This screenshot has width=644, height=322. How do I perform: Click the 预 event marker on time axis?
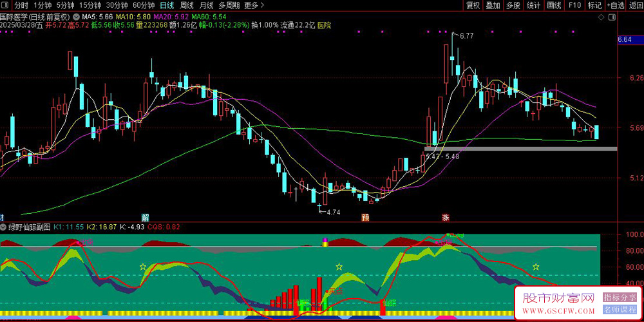(x=365, y=217)
